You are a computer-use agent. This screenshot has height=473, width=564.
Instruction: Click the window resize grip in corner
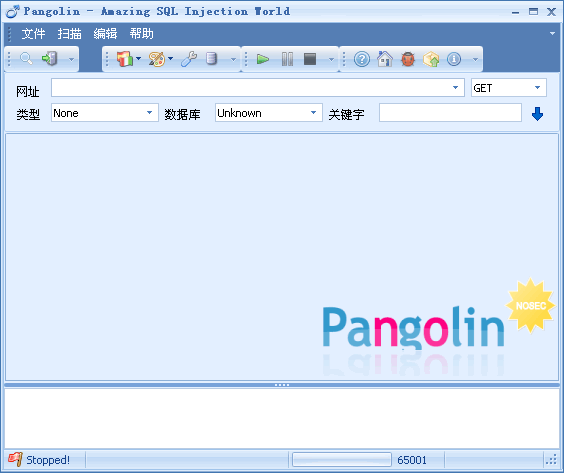pyautogui.click(x=551, y=460)
